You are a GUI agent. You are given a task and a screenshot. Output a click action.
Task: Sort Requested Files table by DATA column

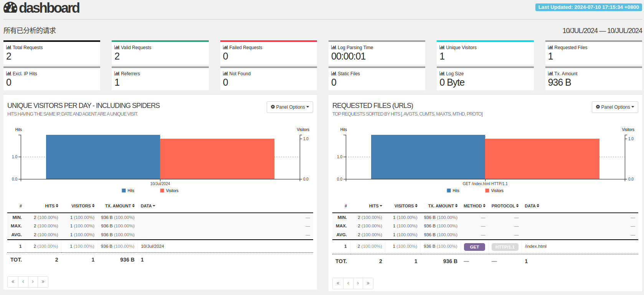[532, 206]
